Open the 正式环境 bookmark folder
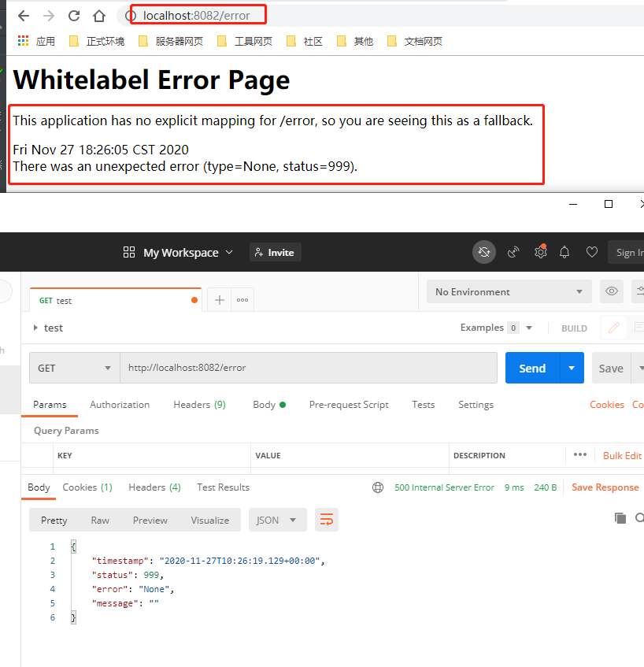Viewport: 644px width, 667px height. click(x=97, y=41)
